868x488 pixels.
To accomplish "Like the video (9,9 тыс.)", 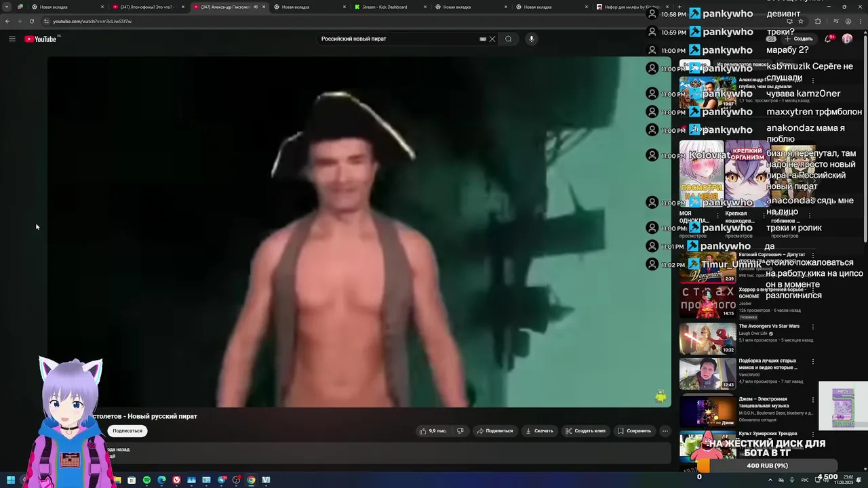I will (433, 430).
